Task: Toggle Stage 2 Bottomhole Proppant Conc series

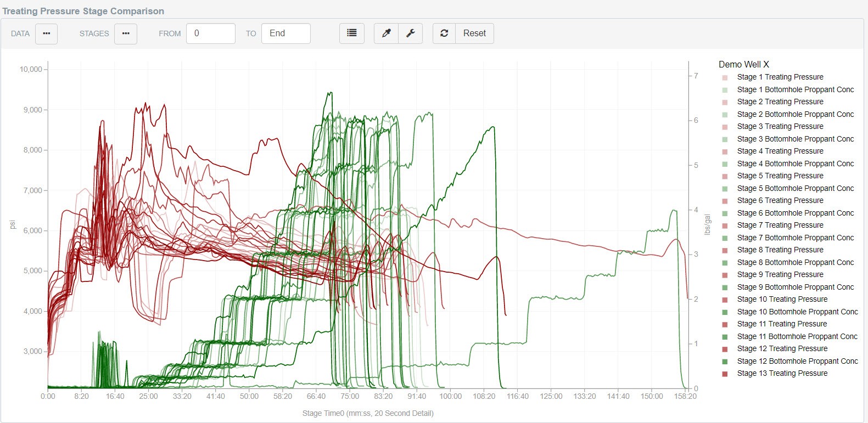Action: [x=796, y=114]
